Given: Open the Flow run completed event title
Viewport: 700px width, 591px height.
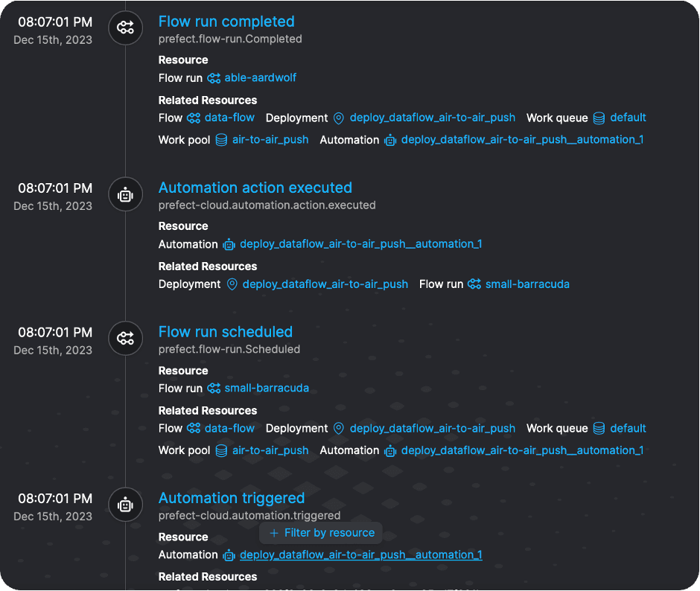Looking at the screenshot, I should coord(226,22).
